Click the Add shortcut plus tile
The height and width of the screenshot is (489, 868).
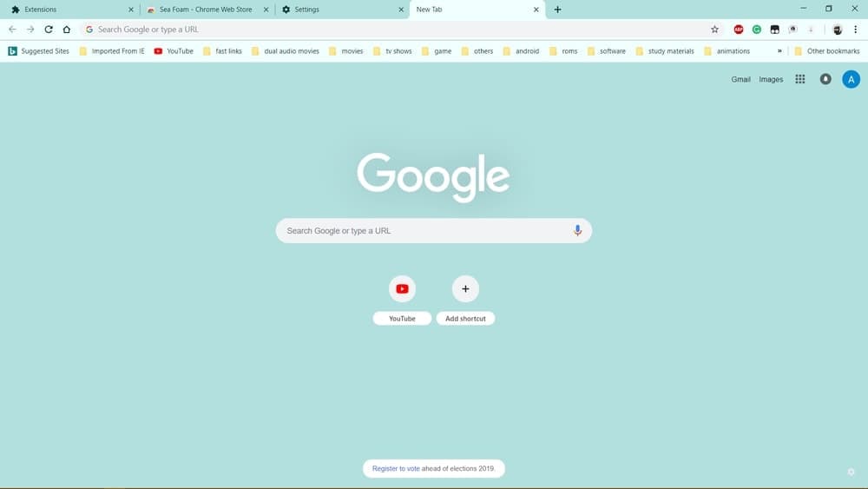pos(465,288)
